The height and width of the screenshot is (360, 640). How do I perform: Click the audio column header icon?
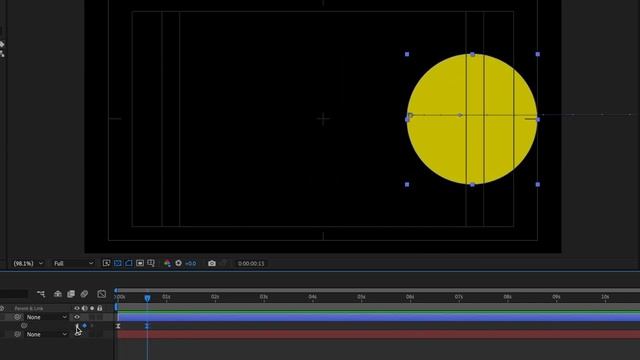click(x=84, y=308)
